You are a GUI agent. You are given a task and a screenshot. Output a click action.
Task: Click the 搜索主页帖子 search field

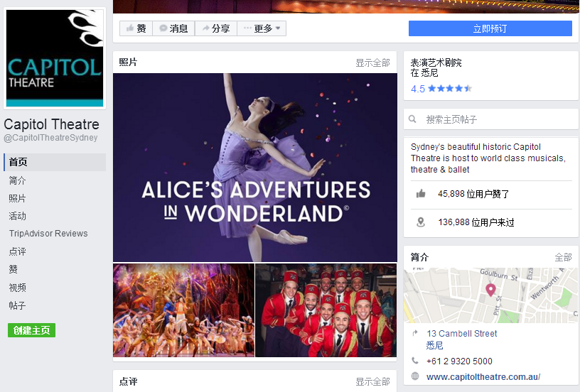tap(491, 119)
